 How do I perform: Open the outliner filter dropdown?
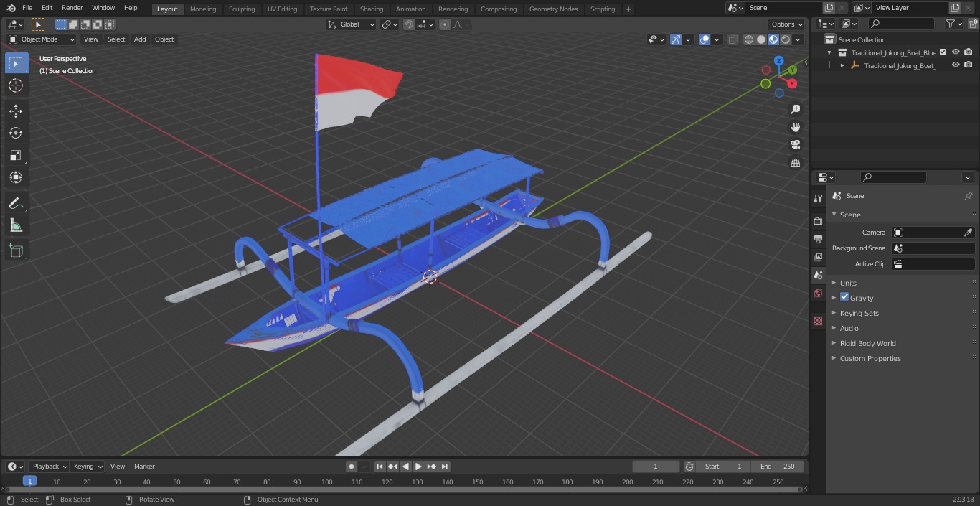tap(954, 24)
